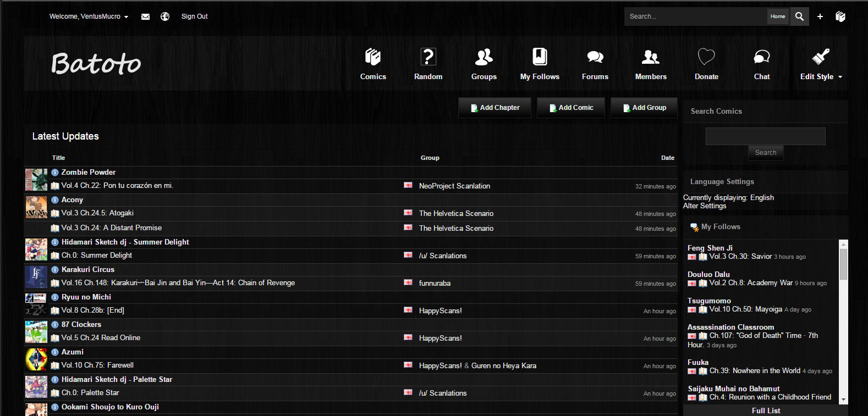Screen dimensions: 868x416
Task: Click the book icon beside Vol.3 Ch.24.5: Atogaki
Action: 55,213
